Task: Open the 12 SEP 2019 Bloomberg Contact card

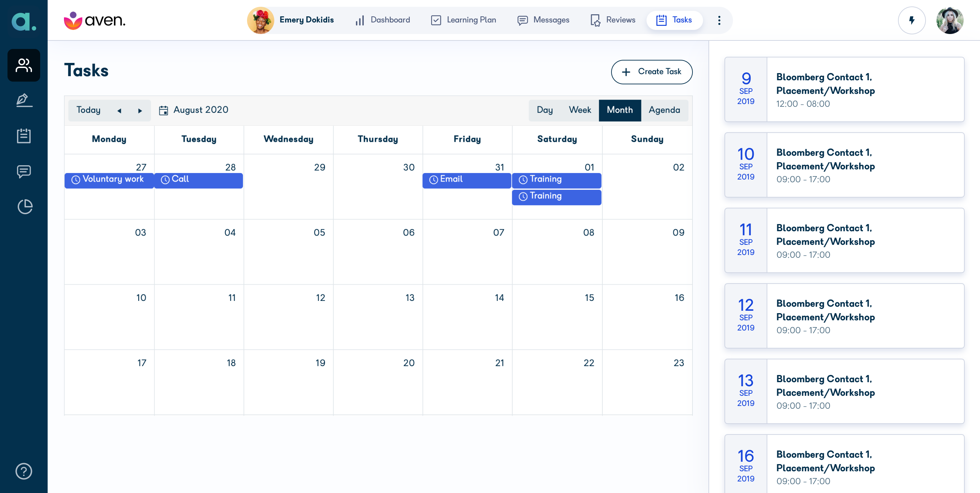Action: coord(844,316)
